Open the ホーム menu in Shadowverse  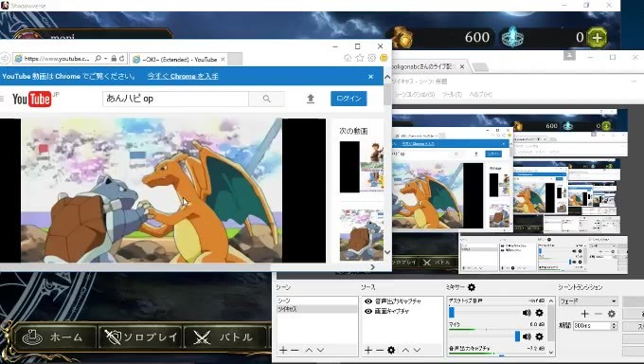click(x=55, y=337)
